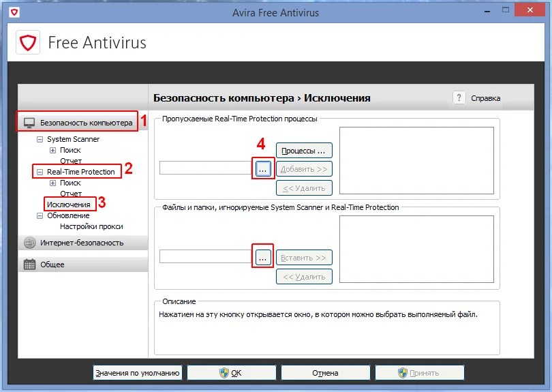Image resolution: width=552 pixels, height=392 pixels.
Task: Click the monitor icon for Безопасность компьютера
Action: point(29,123)
